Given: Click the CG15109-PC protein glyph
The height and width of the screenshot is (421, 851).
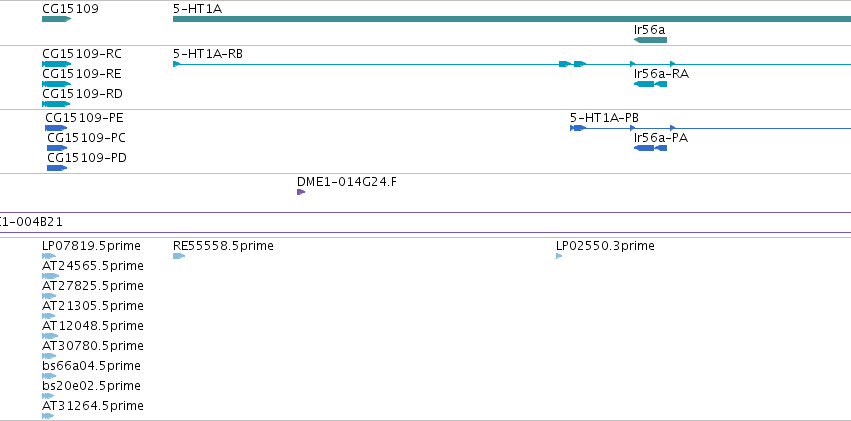Looking at the screenshot, I should (x=57, y=148).
